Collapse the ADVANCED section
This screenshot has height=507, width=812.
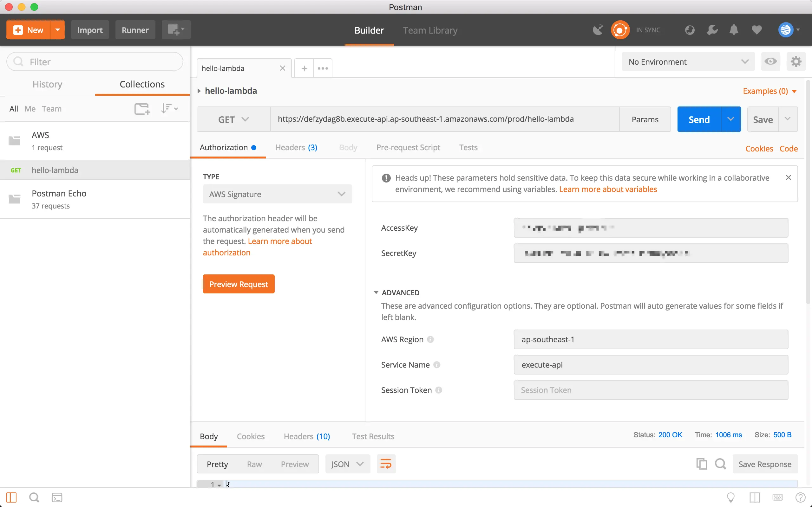(376, 293)
